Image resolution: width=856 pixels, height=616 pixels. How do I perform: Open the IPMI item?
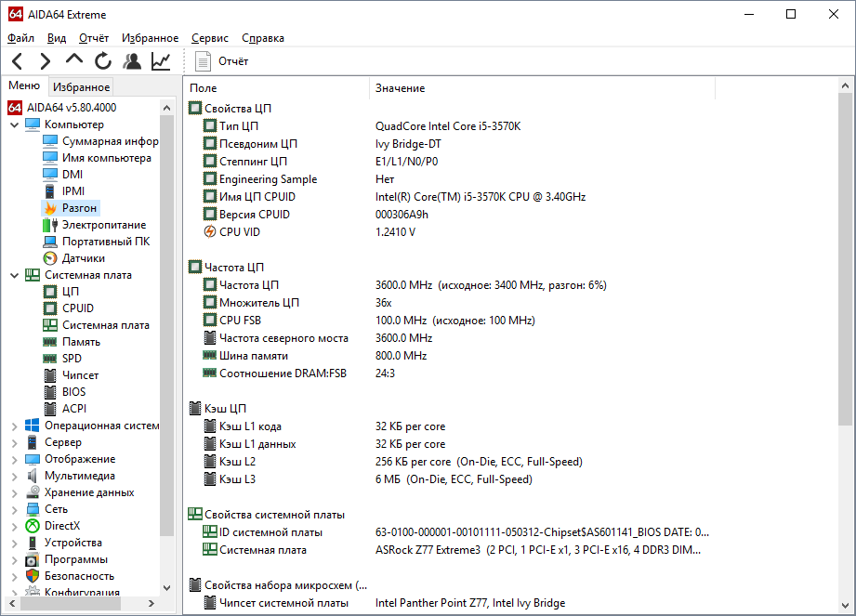[x=73, y=191]
